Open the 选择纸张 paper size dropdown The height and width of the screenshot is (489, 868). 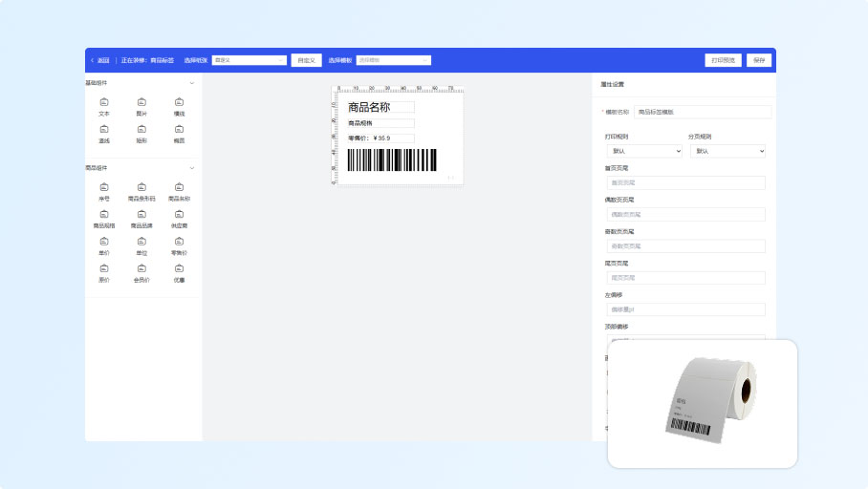point(249,60)
